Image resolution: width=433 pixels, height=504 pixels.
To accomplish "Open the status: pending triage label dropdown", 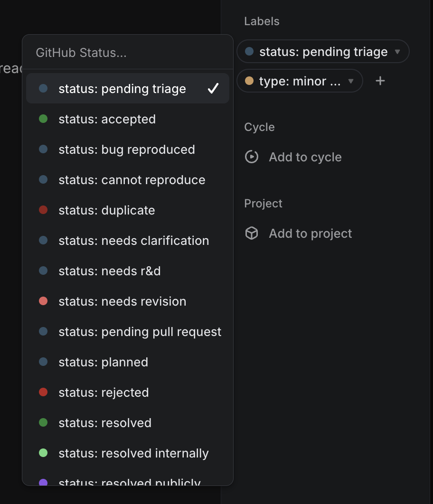I will click(x=323, y=51).
